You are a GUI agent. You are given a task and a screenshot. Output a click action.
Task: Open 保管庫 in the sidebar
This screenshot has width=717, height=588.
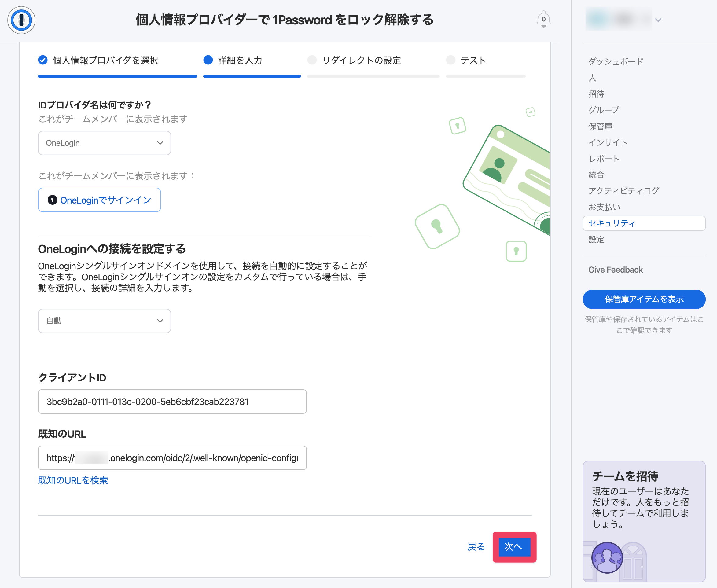pyautogui.click(x=600, y=126)
